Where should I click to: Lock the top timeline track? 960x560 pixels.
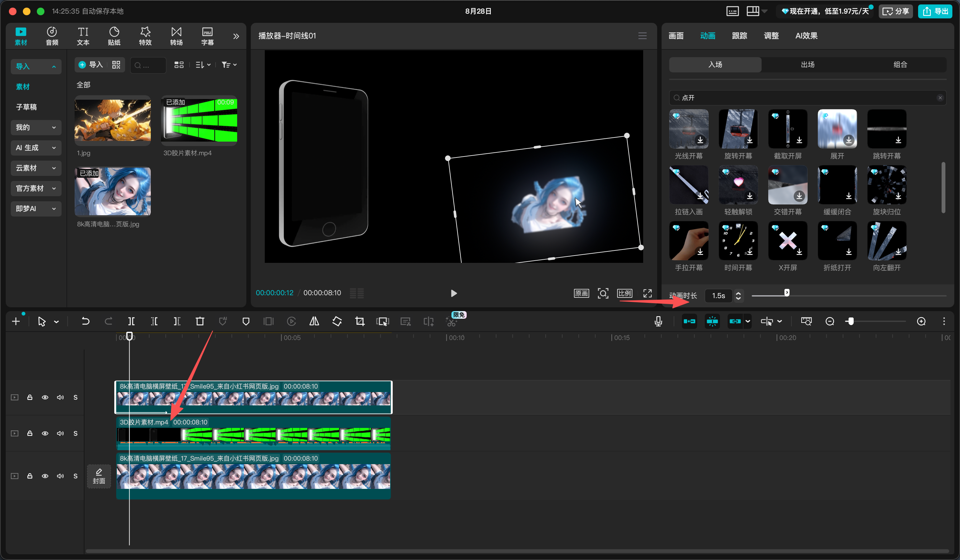(30, 397)
